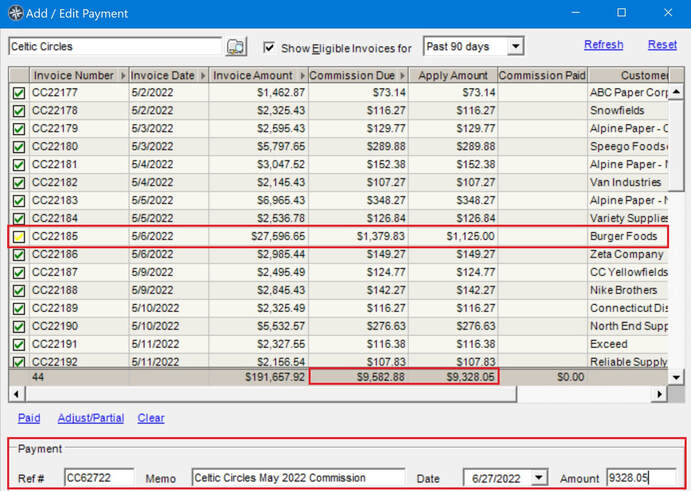Viewport: 691px width, 491px height.
Task: Toggle the checkbox for invoice CC22181
Action: tap(19, 165)
